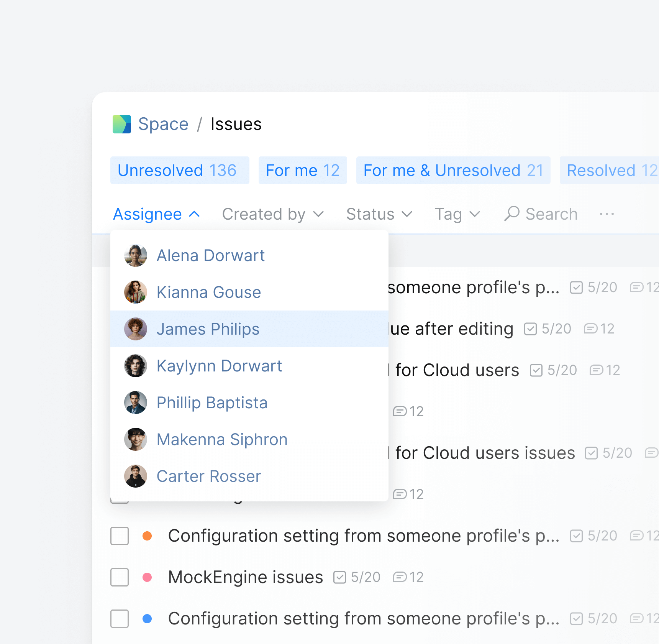Viewport: 659px width, 644px height.
Task: Expand the Created by filter
Action: (x=273, y=214)
